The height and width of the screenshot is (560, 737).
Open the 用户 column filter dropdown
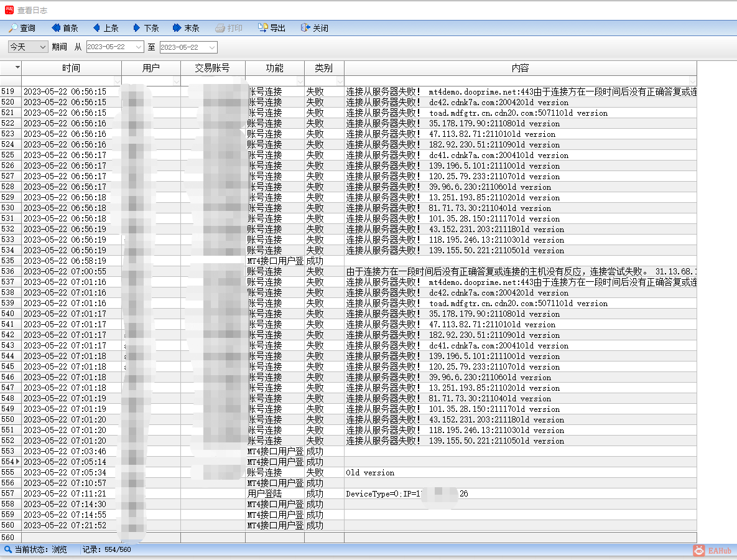[176, 81]
